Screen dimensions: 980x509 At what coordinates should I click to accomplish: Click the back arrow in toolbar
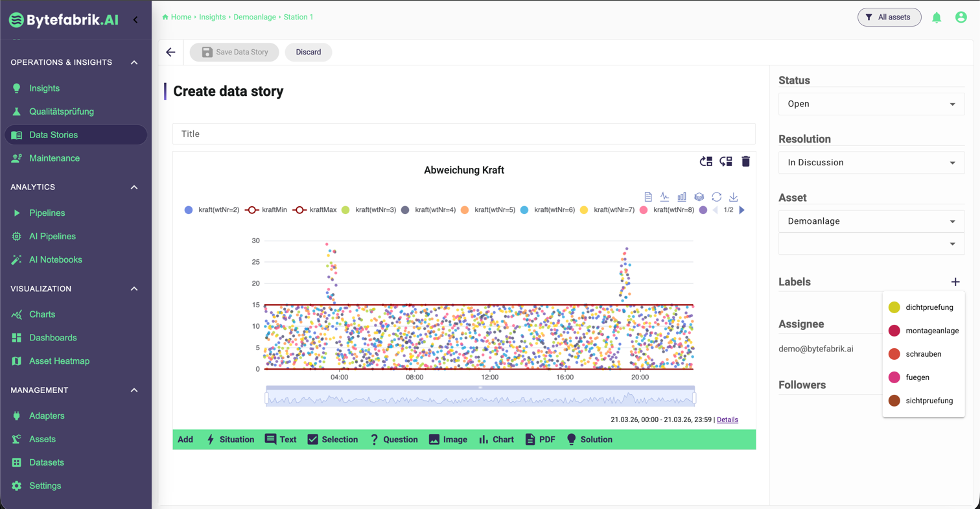(x=170, y=53)
